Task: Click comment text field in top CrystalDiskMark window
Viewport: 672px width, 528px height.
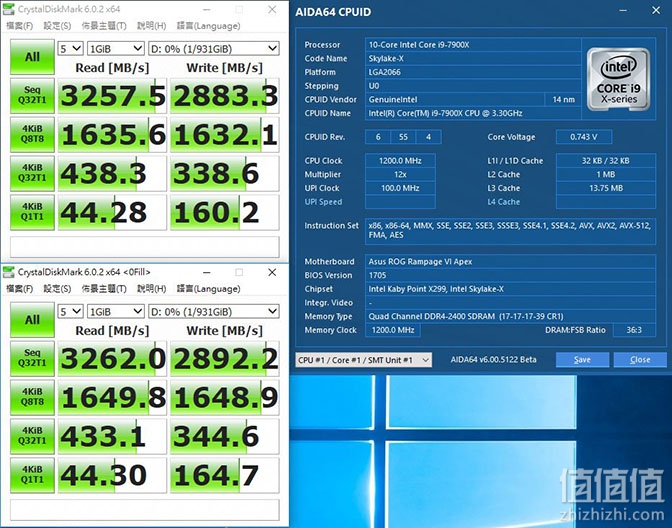Action: (144, 247)
